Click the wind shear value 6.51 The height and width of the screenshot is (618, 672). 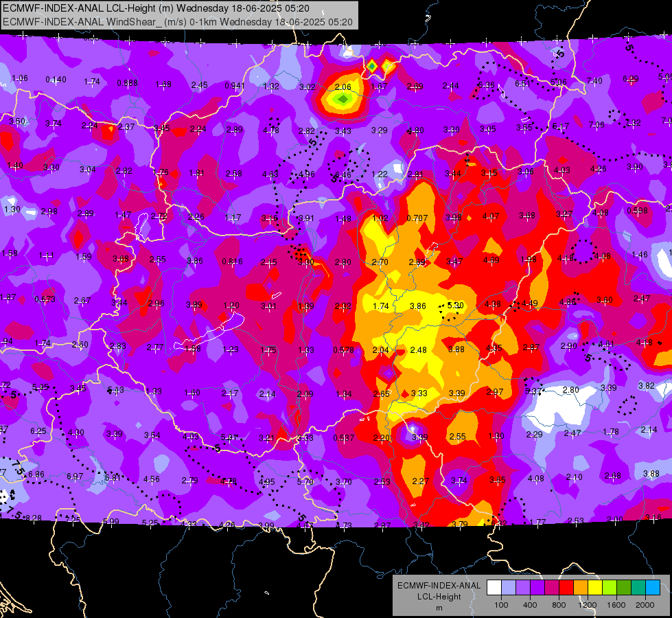click(523, 84)
